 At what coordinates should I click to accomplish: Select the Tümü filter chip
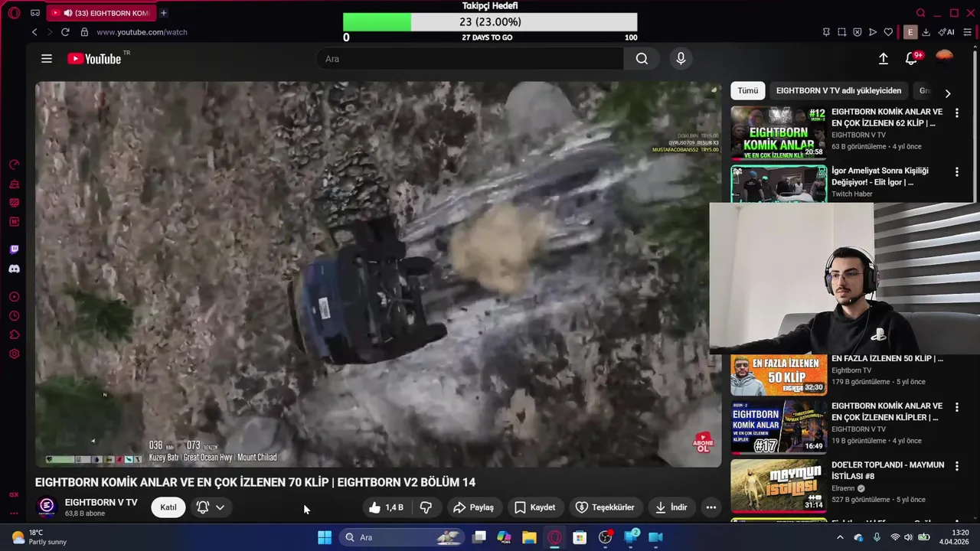click(748, 90)
